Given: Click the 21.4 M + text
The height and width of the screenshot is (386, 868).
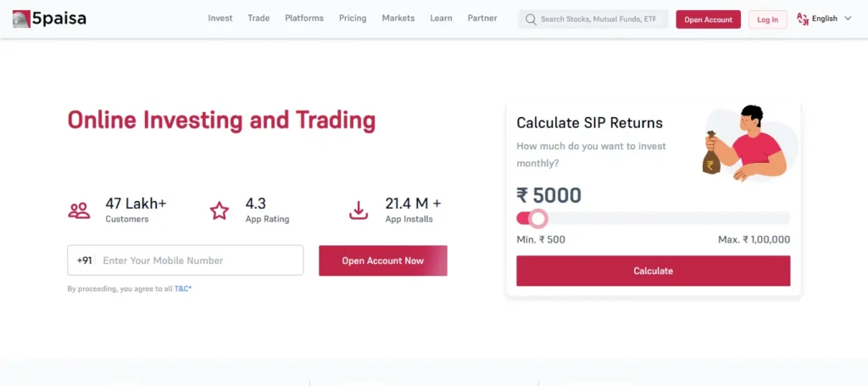Looking at the screenshot, I should click(x=414, y=204).
